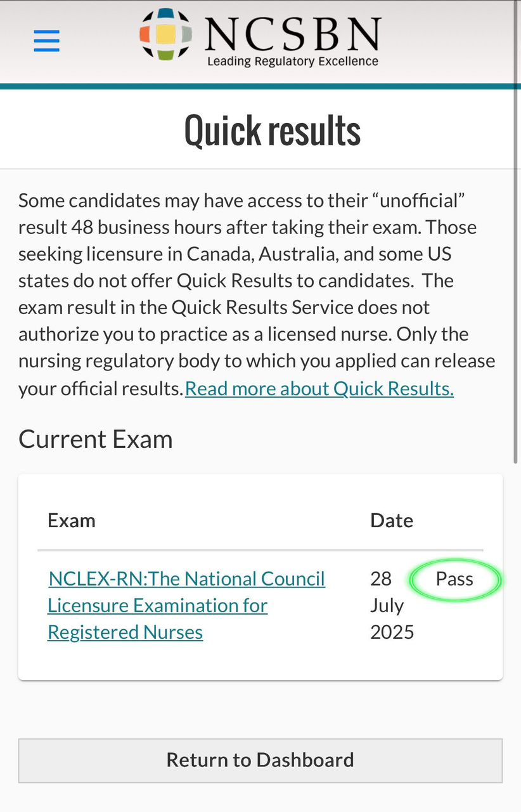Open Read more about Quick Results link
The width and height of the screenshot is (521, 812).
coord(319,388)
